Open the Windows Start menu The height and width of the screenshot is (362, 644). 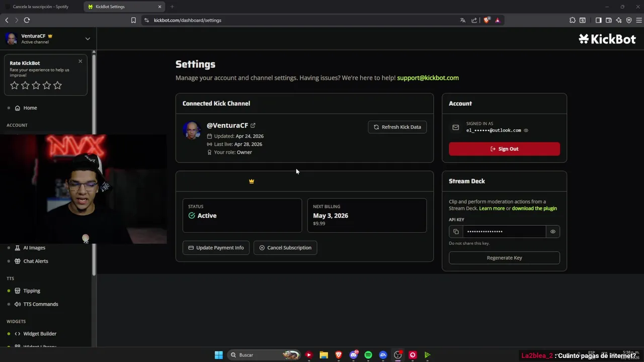tap(219, 355)
